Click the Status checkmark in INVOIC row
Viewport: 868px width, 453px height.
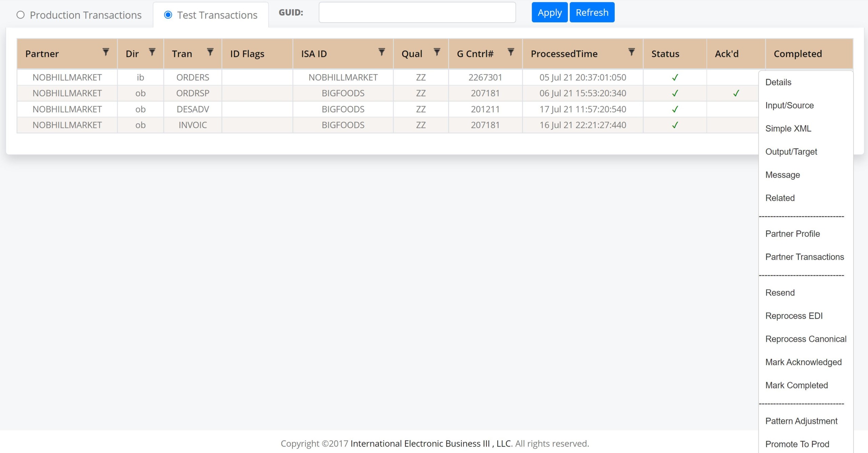tap(675, 125)
